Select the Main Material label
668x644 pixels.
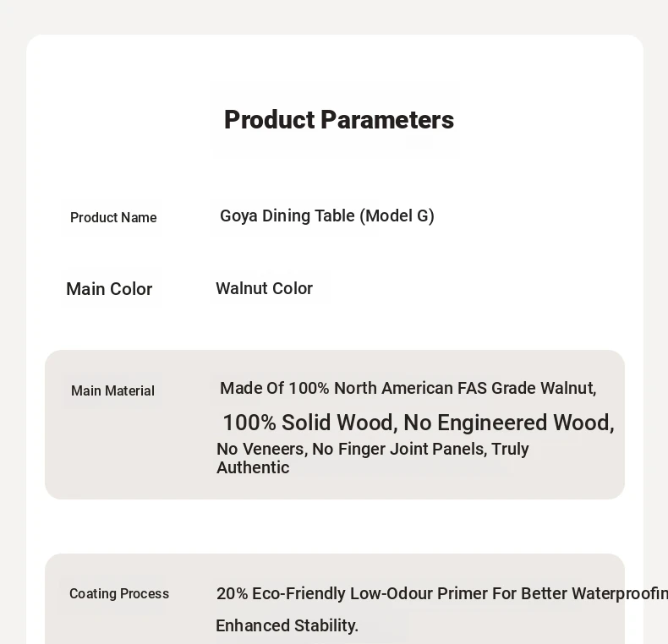tap(112, 390)
